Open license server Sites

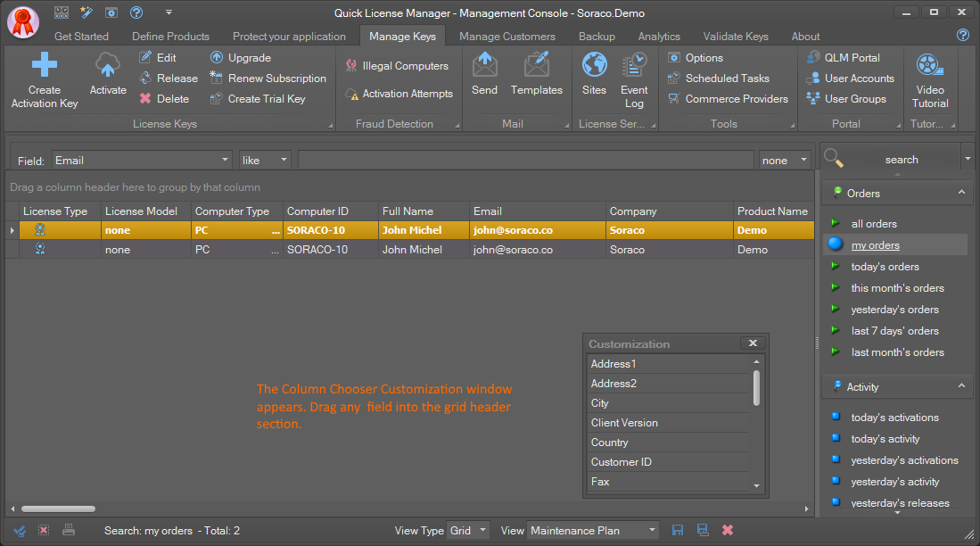[595, 74]
